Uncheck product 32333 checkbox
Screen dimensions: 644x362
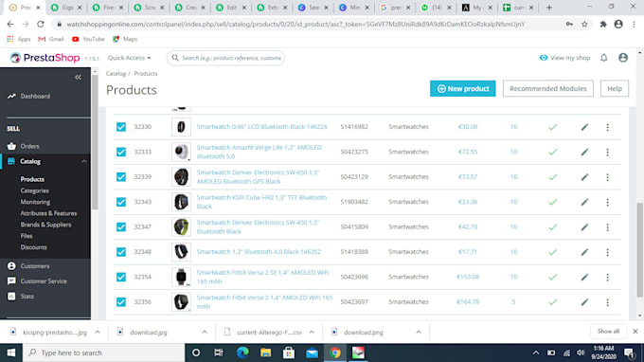121,152
